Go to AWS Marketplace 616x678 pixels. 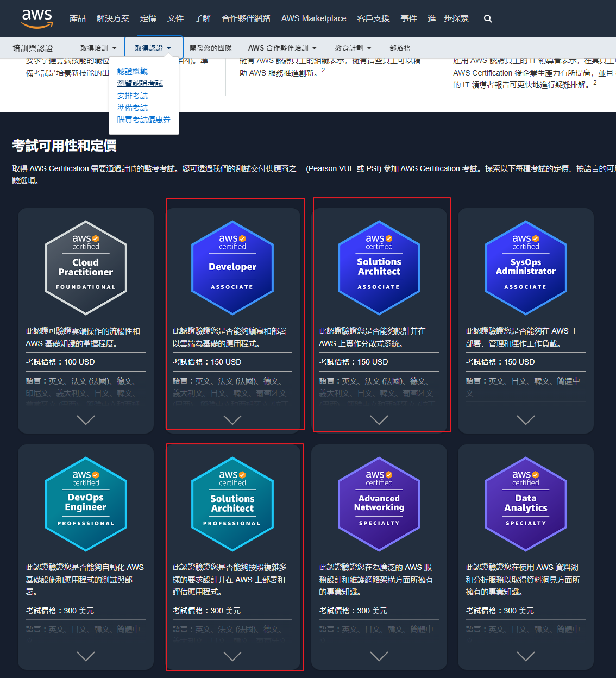pyautogui.click(x=314, y=18)
